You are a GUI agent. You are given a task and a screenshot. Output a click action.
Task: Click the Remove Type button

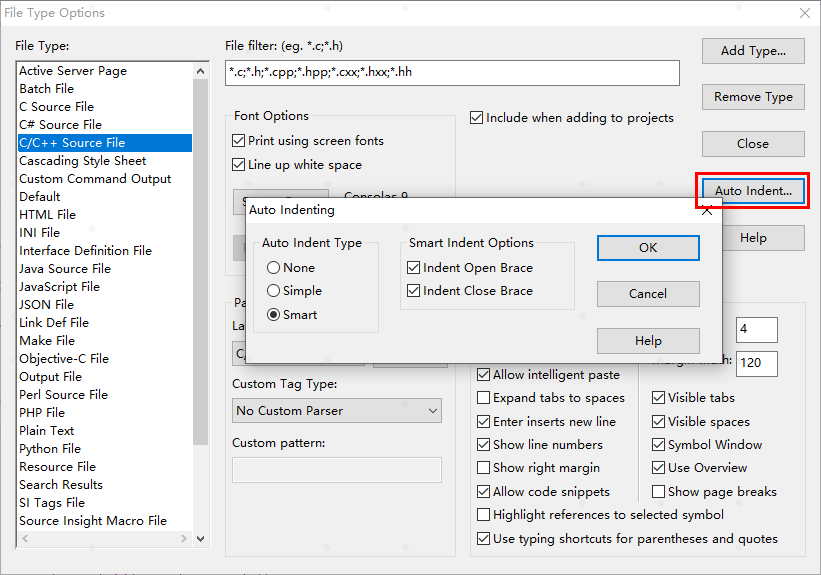[753, 97]
